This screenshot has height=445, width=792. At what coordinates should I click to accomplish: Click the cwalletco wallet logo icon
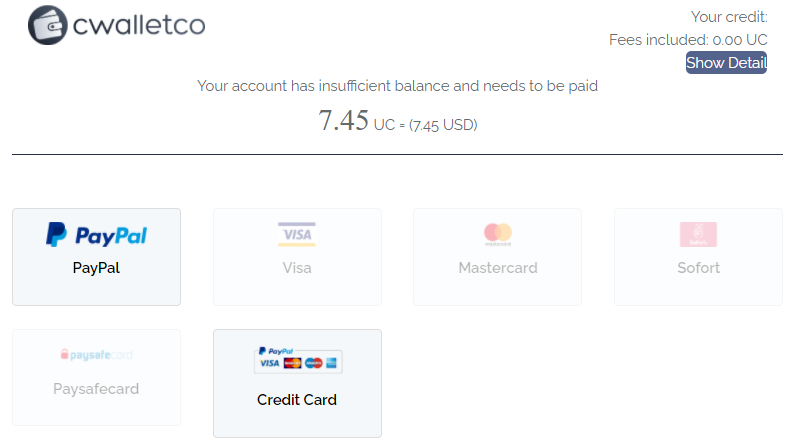tap(48, 25)
